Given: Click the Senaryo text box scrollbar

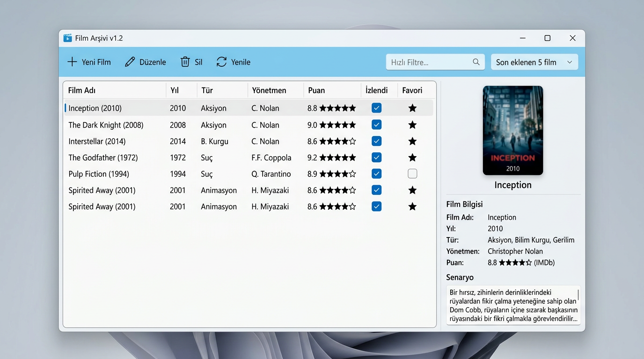Looking at the screenshot, I should coord(578,295).
